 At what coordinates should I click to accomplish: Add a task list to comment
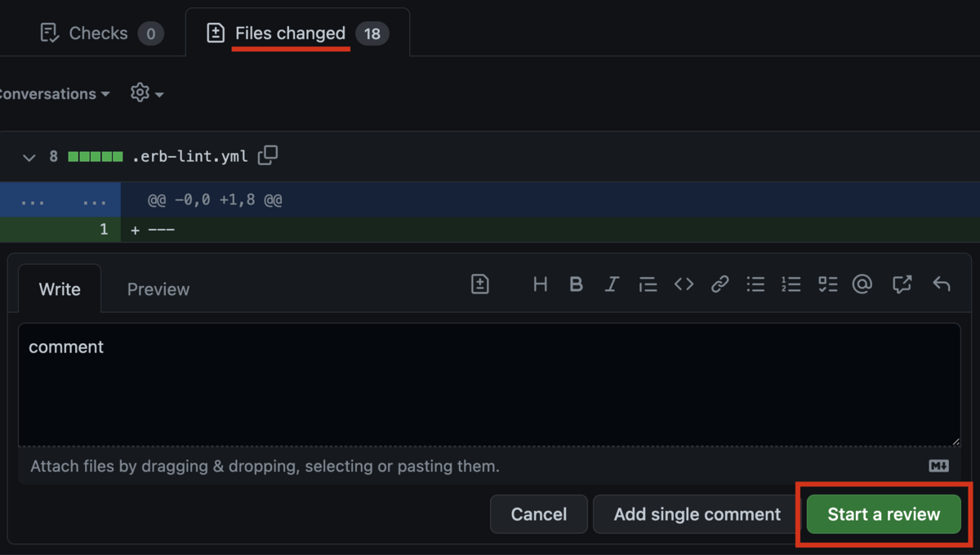[826, 284]
